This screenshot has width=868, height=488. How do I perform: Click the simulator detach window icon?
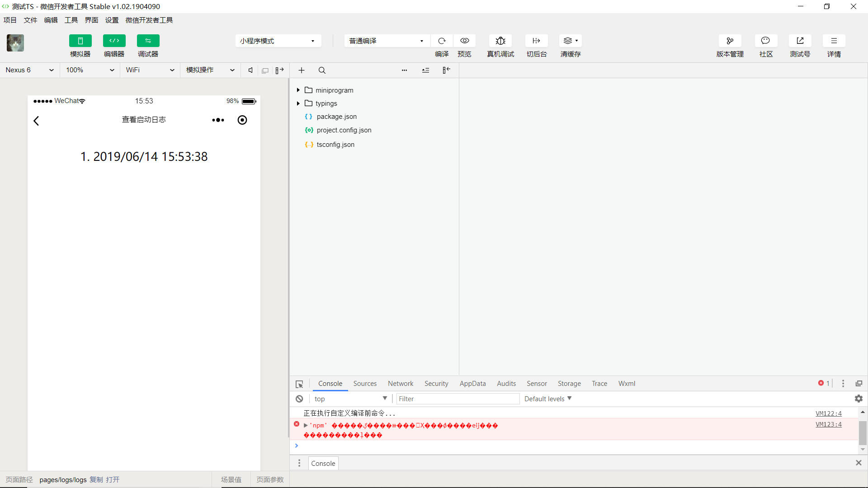(x=265, y=70)
